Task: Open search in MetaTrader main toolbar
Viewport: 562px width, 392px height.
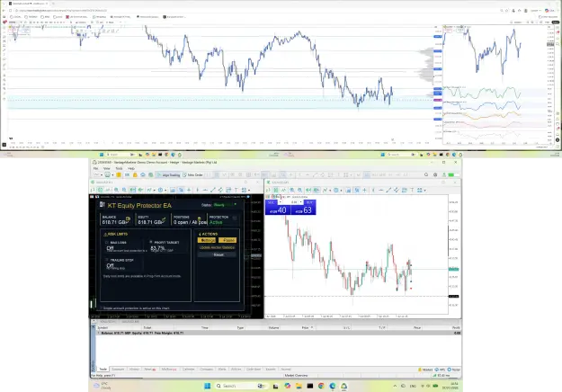Action: [426, 174]
